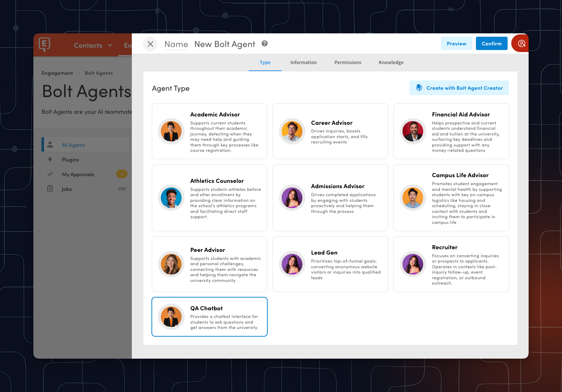Expand the Contacts dropdown chevron
This screenshot has height=392, width=562.
[x=110, y=45]
